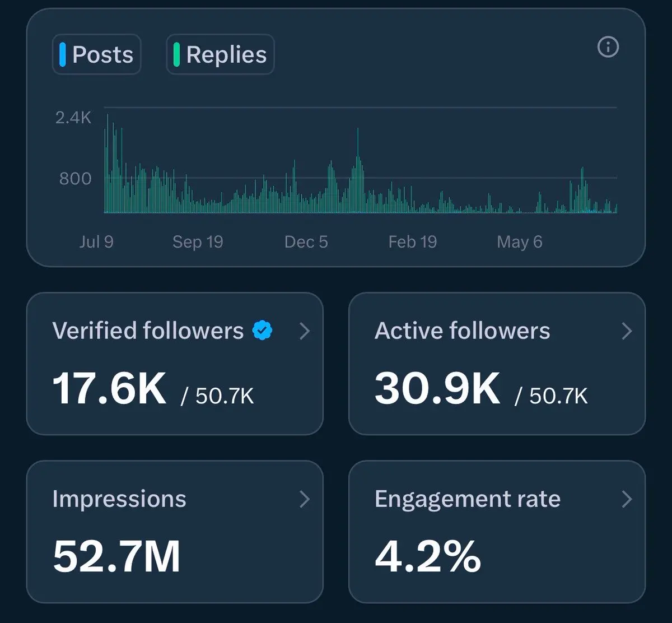The image size is (672, 623).
Task: Toggle the Posts series filter
Action: pyautogui.click(x=96, y=54)
